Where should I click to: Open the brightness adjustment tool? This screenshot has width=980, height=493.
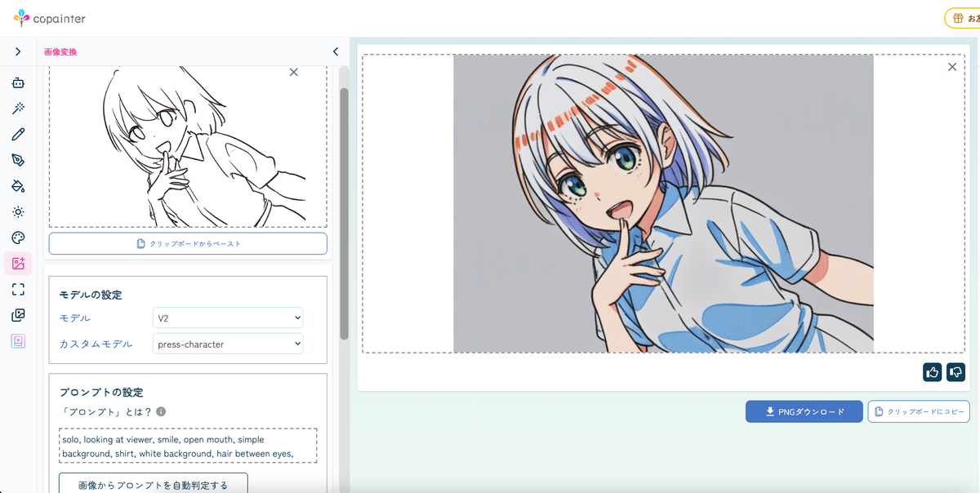click(18, 211)
